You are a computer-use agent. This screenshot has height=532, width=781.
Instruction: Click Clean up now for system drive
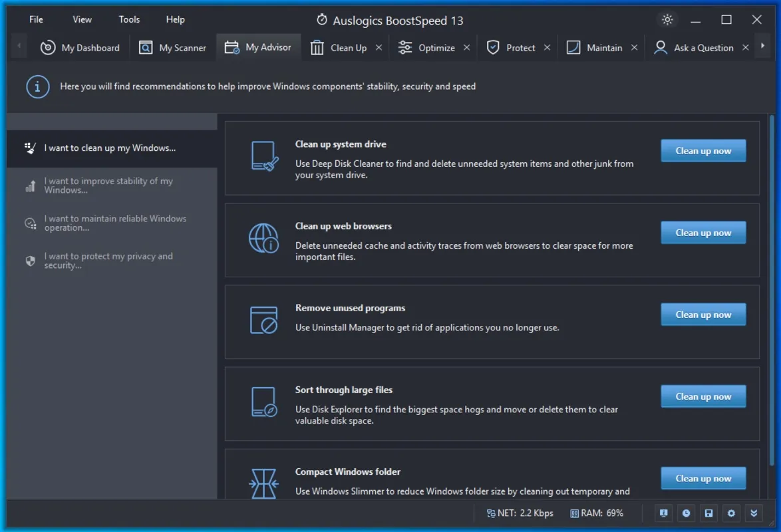click(703, 150)
